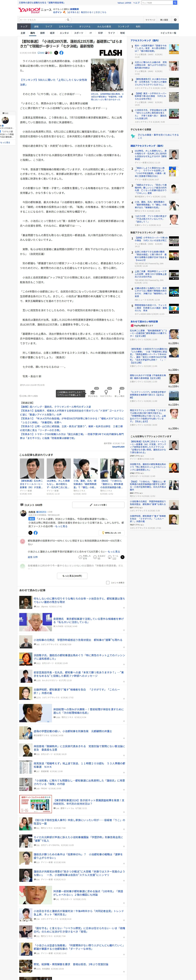Click the なるほど 65 face icon

(95, 557)
